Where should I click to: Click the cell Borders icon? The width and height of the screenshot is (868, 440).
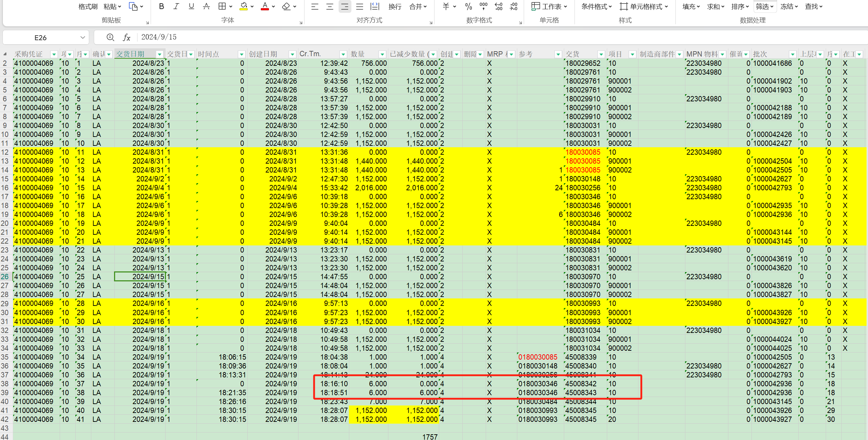click(x=222, y=6)
